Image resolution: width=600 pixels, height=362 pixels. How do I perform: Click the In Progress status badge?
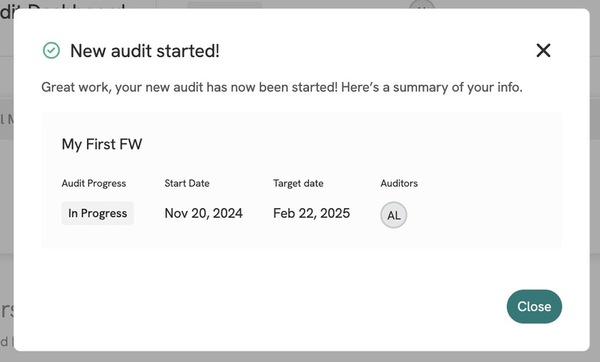[x=98, y=213]
